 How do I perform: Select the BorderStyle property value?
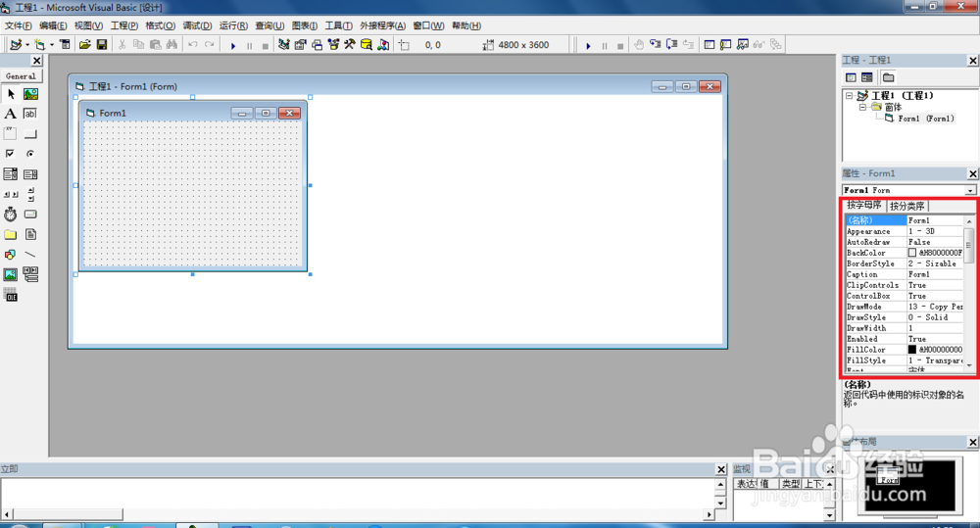[x=935, y=264]
